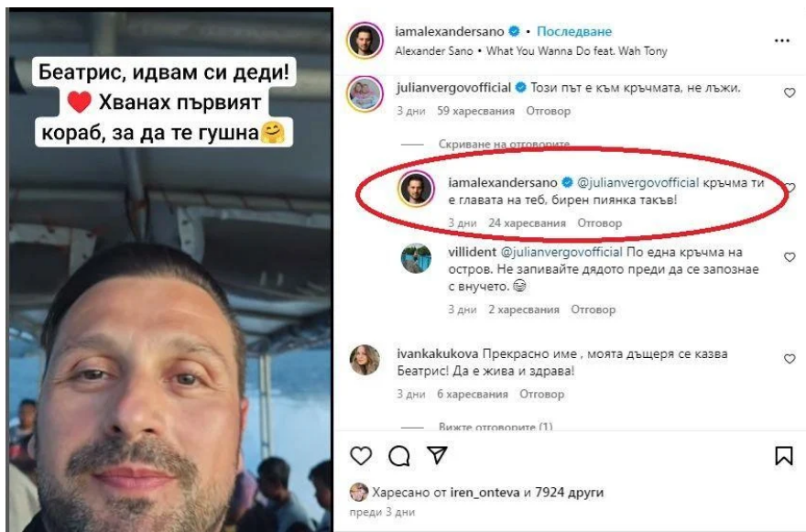806x532 pixels.
Task: Like julianvergovofficial's comment with heart
Action: pos(790,93)
